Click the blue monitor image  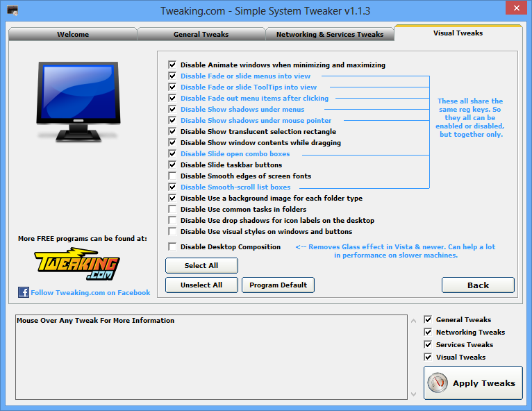point(78,102)
